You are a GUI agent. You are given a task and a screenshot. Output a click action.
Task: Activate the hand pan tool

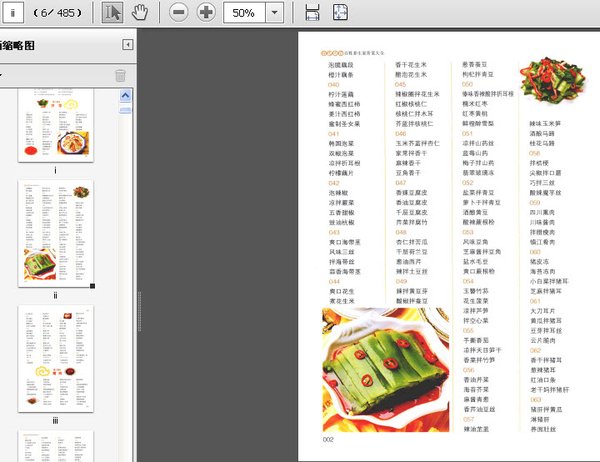point(140,13)
